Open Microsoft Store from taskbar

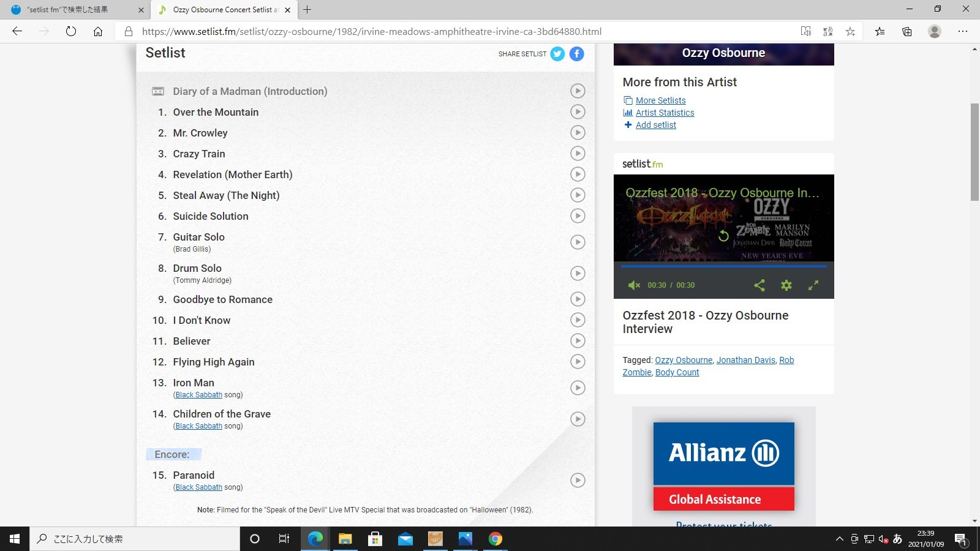(x=375, y=539)
